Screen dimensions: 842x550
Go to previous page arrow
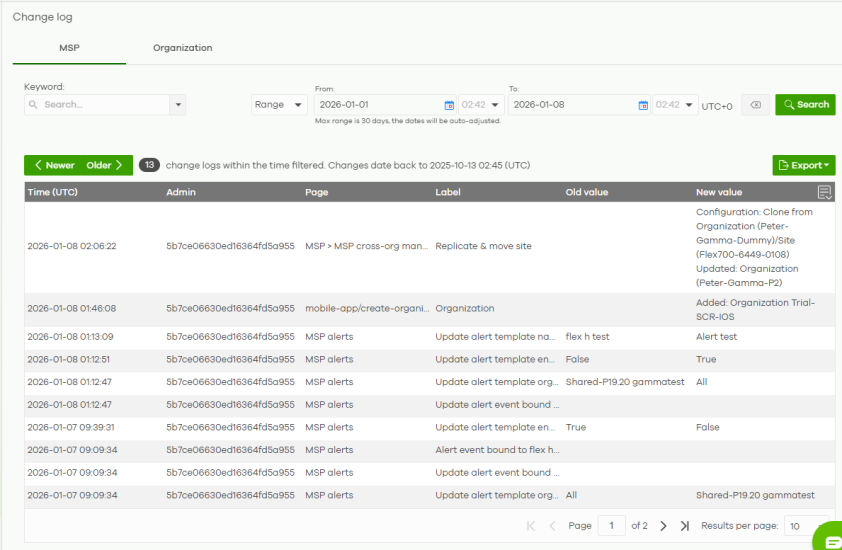click(x=552, y=526)
